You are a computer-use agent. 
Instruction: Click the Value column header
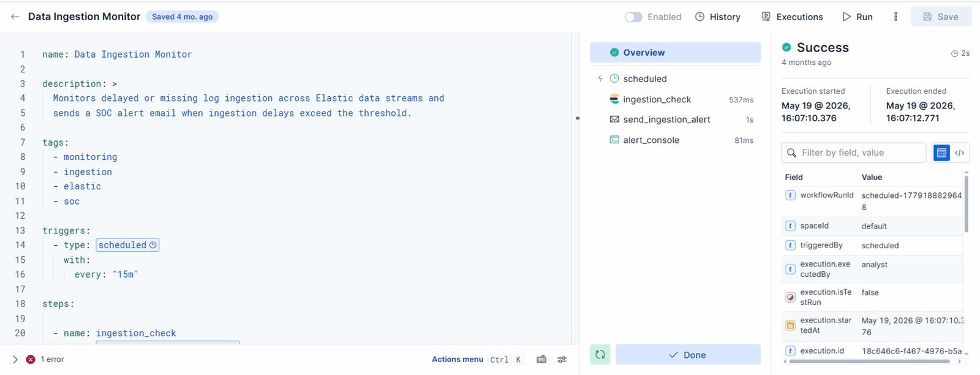pos(872,177)
